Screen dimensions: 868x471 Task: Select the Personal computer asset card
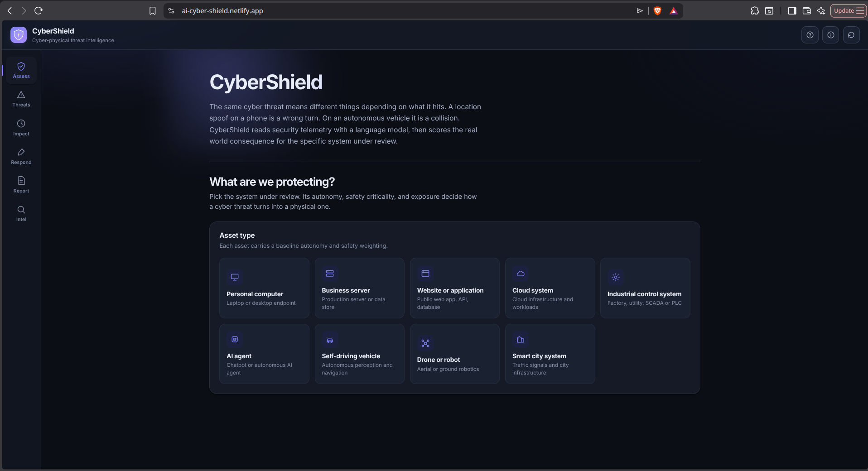click(264, 288)
